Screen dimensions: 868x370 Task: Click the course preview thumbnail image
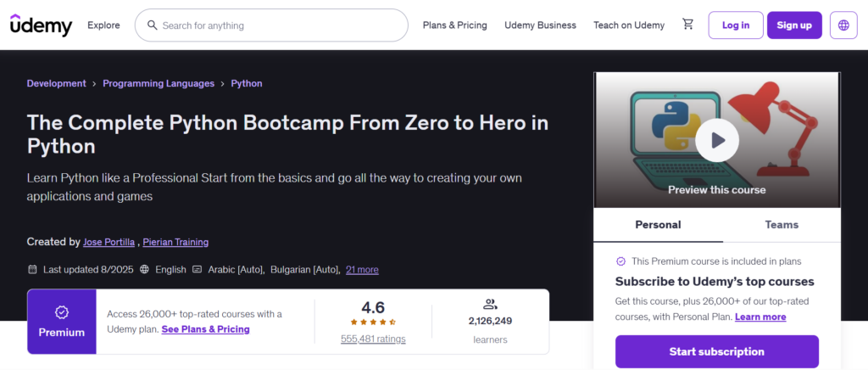717,140
